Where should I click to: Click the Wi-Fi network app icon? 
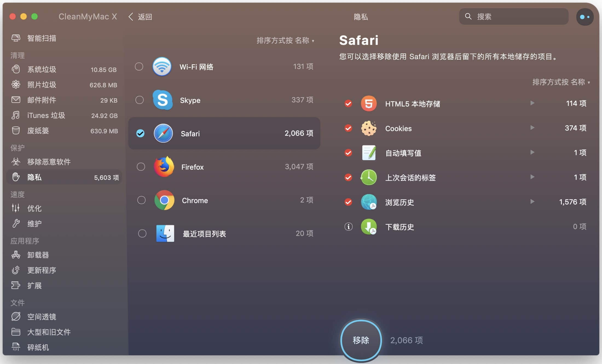coord(162,67)
